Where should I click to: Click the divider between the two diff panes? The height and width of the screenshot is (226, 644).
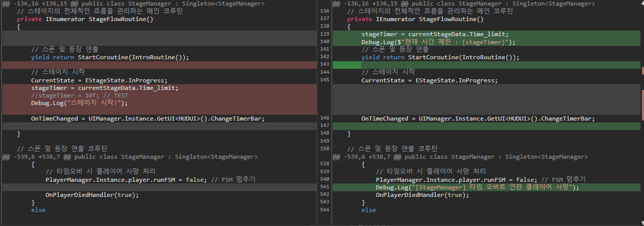point(317,113)
